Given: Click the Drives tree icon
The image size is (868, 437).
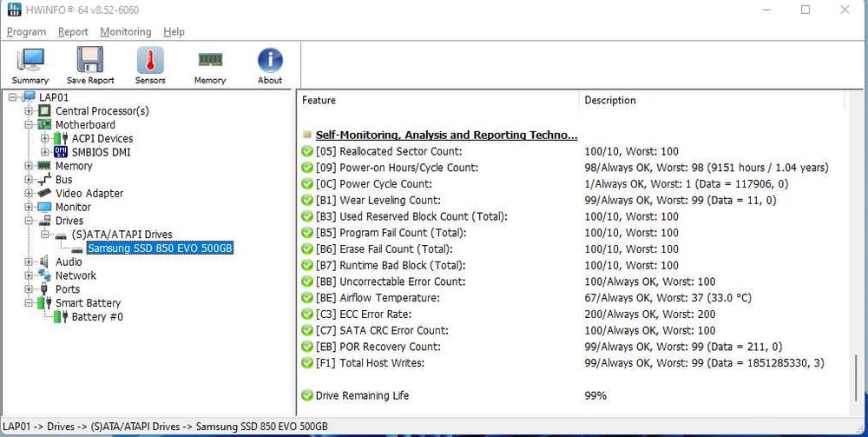Looking at the screenshot, I should tap(44, 221).
